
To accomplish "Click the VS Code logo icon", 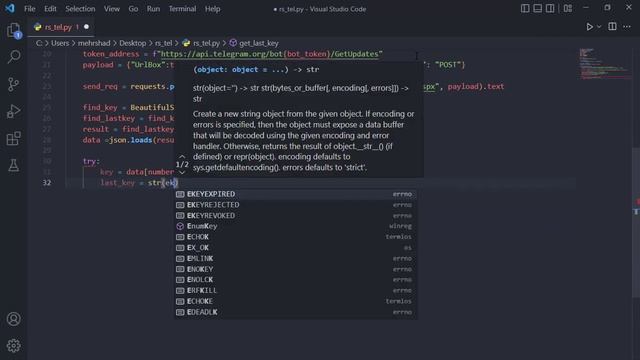I will [x=10, y=8].
